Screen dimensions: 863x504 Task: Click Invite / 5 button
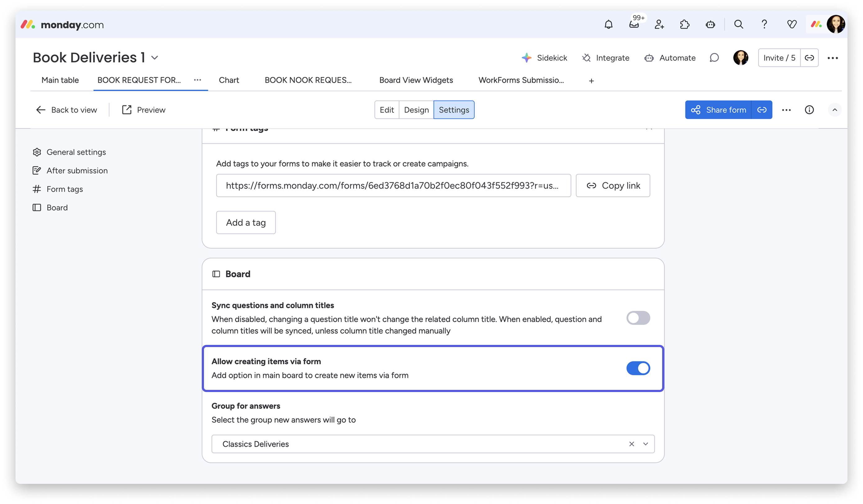pos(779,58)
